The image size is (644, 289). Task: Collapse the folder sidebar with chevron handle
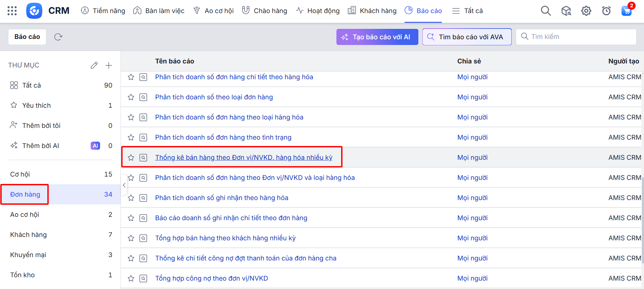[x=124, y=185]
